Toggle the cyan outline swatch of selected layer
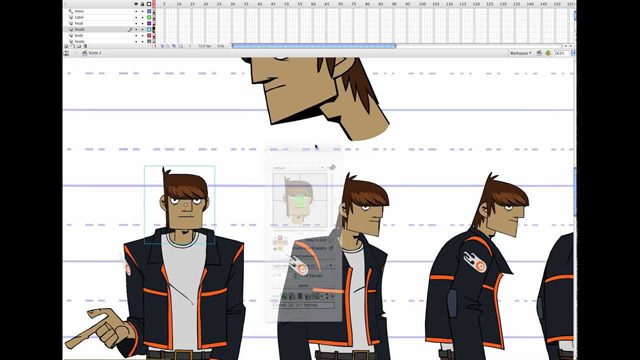 (x=149, y=29)
